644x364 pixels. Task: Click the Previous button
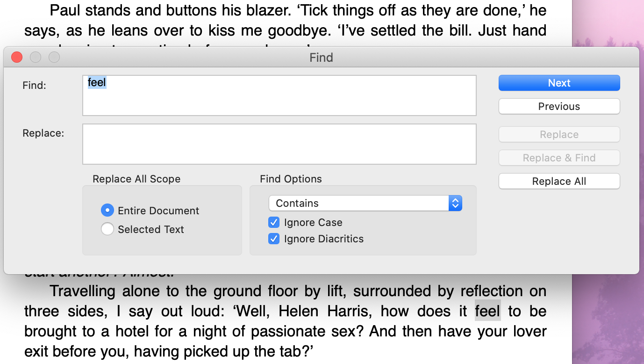(x=559, y=106)
